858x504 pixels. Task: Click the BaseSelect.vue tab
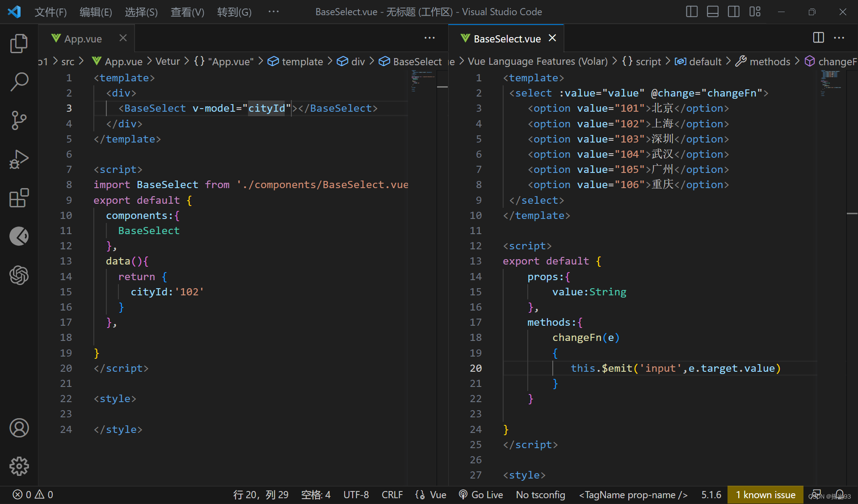point(506,38)
